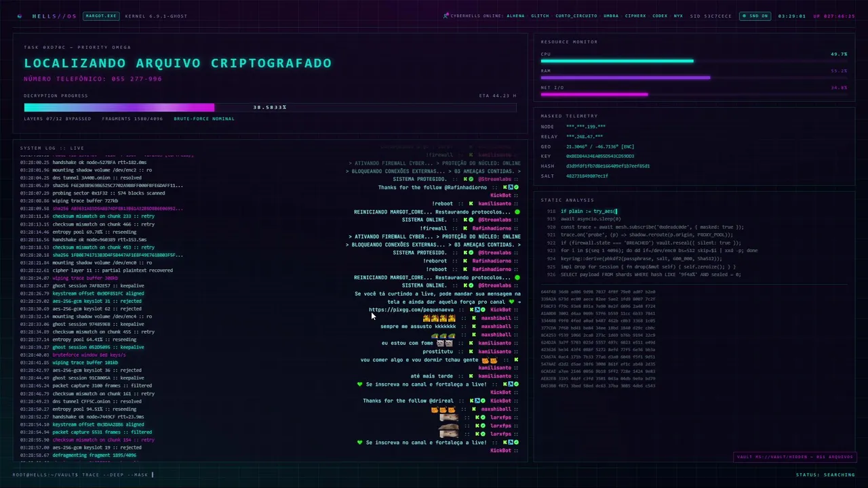Click the MARGOT.EXE process badge
This screenshot has height=488, width=868.
click(x=101, y=16)
